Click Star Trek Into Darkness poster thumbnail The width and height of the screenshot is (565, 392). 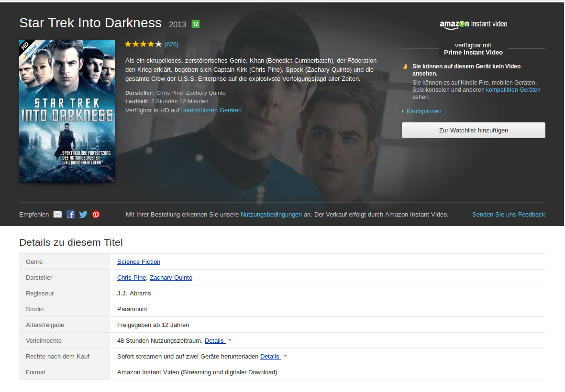67,111
